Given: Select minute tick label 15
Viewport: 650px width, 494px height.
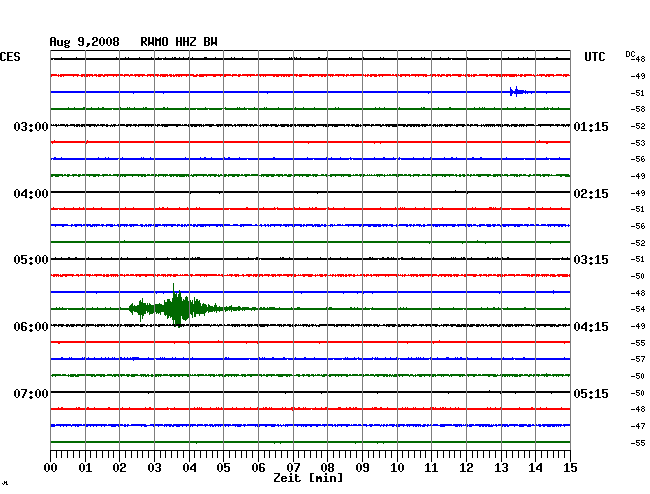Looking at the screenshot, I should (x=570, y=467).
